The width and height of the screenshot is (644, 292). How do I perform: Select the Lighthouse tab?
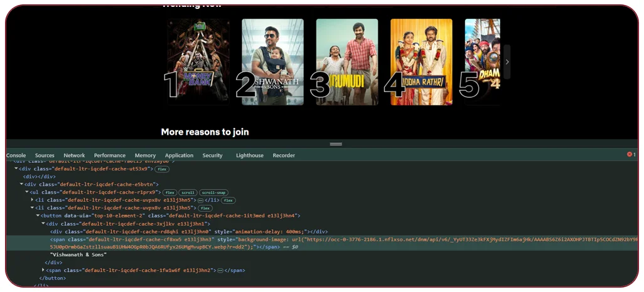[x=250, y=155]
